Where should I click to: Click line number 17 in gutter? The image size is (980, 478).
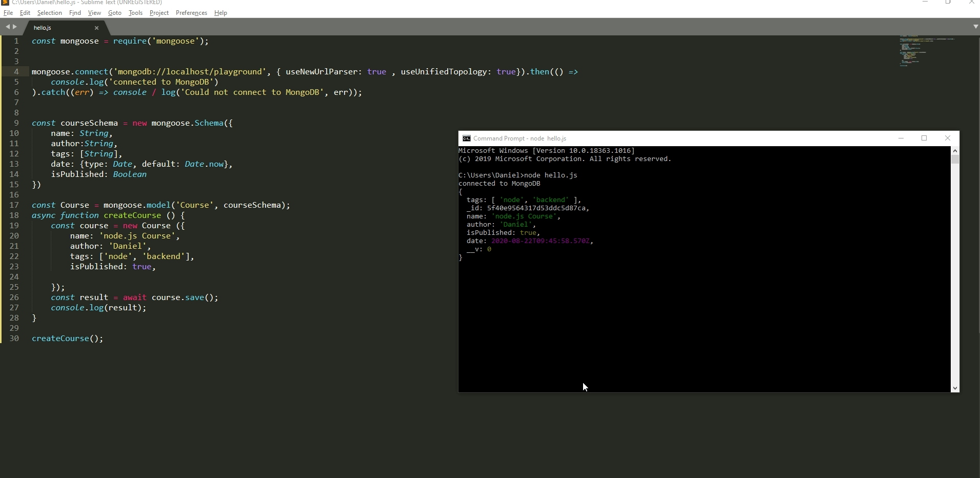click(14, 205)
